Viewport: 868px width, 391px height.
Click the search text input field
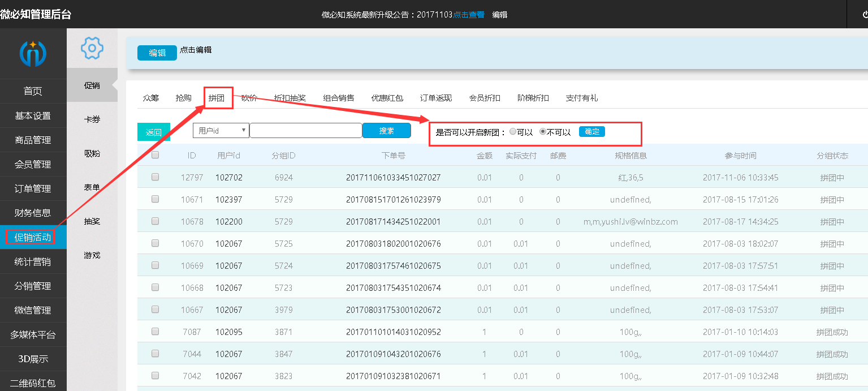click(x=305, y=131)
